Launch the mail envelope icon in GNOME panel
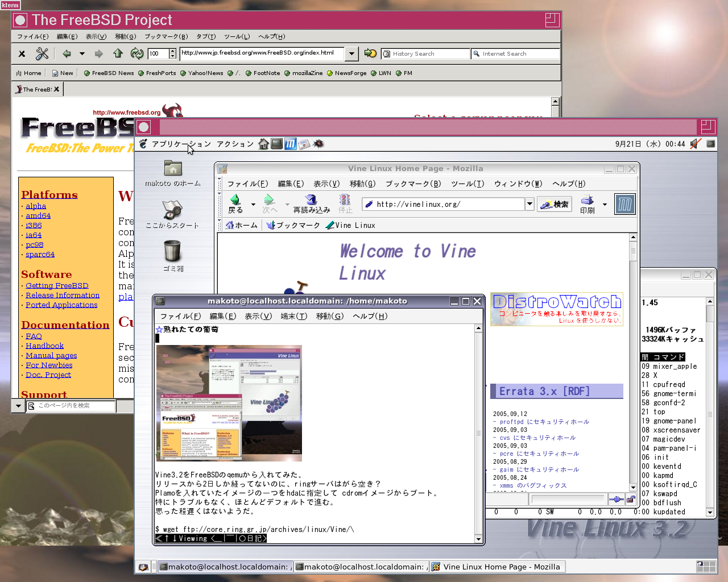 (x=304, y=144)
